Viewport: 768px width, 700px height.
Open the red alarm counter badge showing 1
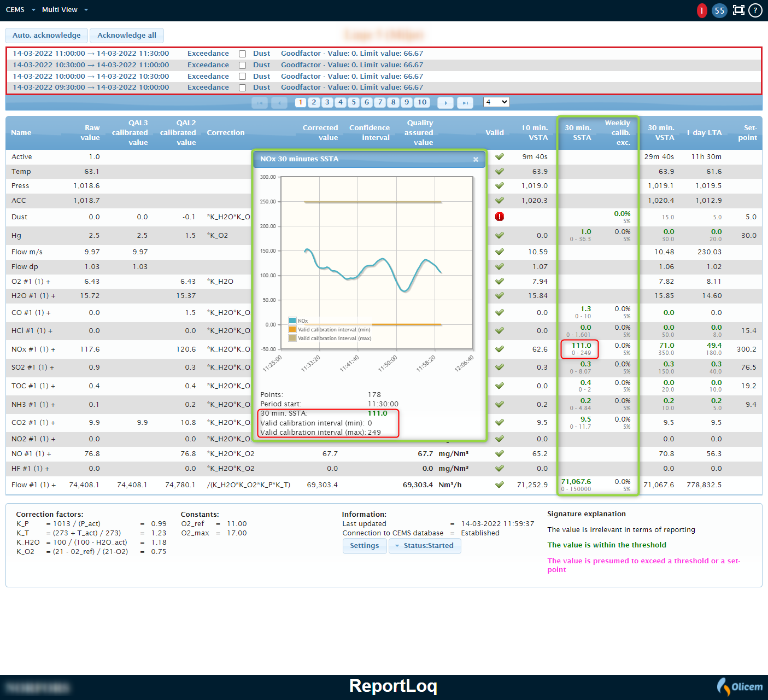point(702,10)
